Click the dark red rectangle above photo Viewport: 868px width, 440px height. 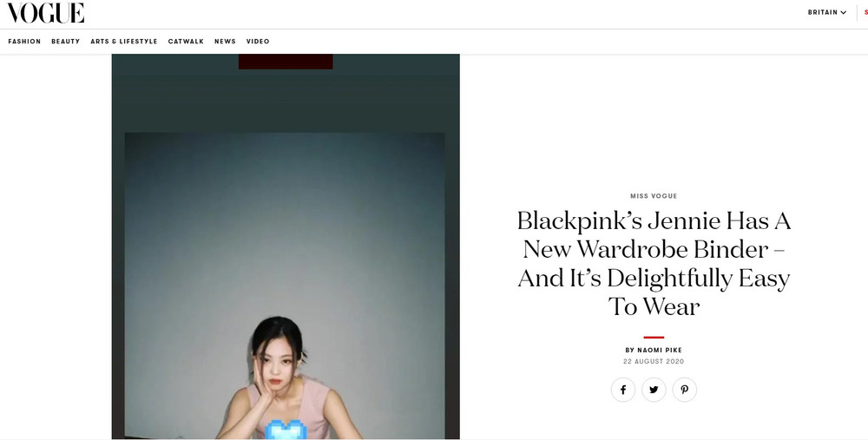click(x=286, y=62)
